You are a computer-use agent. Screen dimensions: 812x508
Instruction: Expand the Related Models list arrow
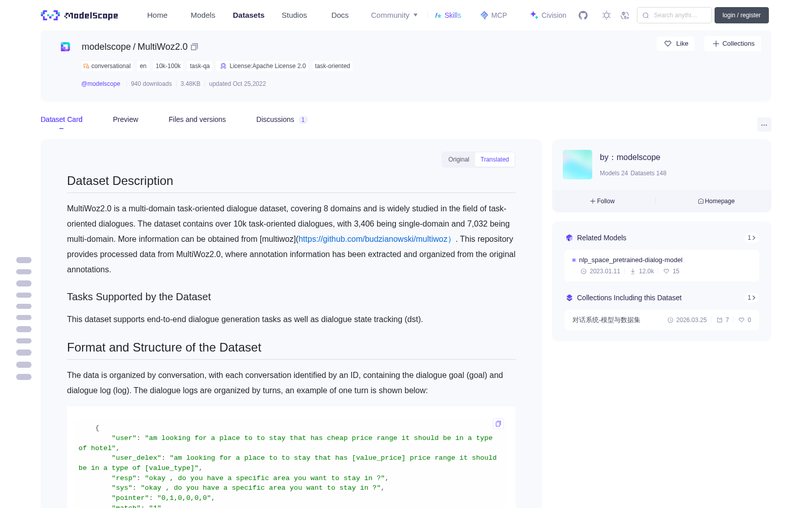click(752, 238)
